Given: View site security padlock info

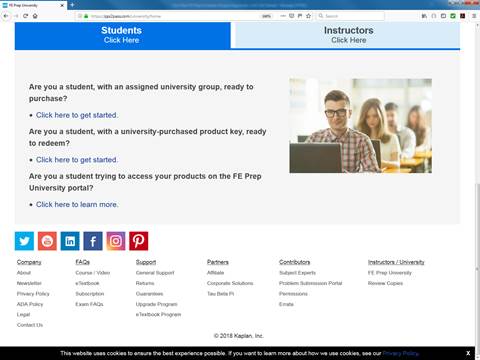Looking at the screenshot, I should (86, 16).
